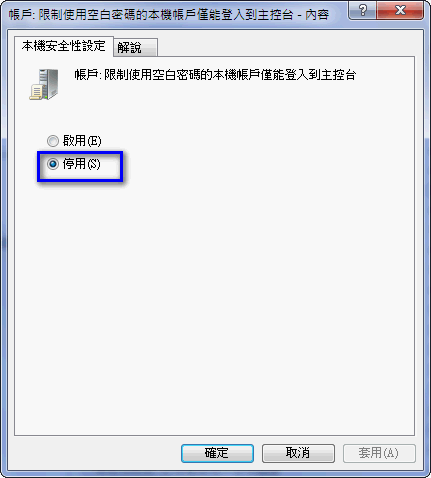Click the 啟用 label text

(74, 141)
